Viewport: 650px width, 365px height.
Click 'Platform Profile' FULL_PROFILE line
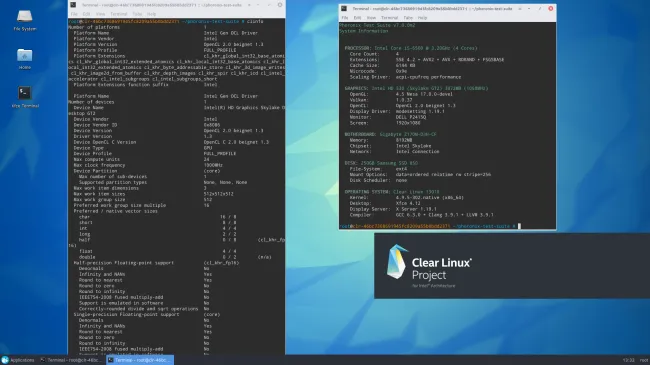point(155,50)
